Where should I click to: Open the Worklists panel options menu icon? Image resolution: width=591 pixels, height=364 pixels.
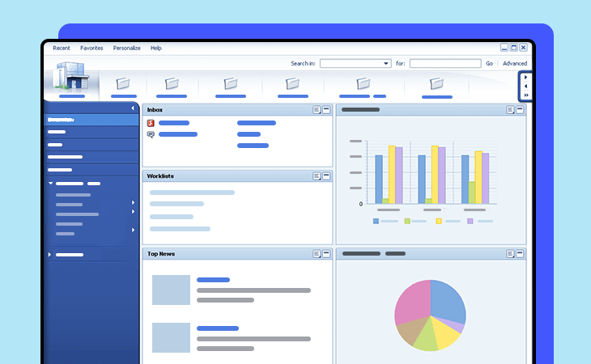(x=317, y=176)
